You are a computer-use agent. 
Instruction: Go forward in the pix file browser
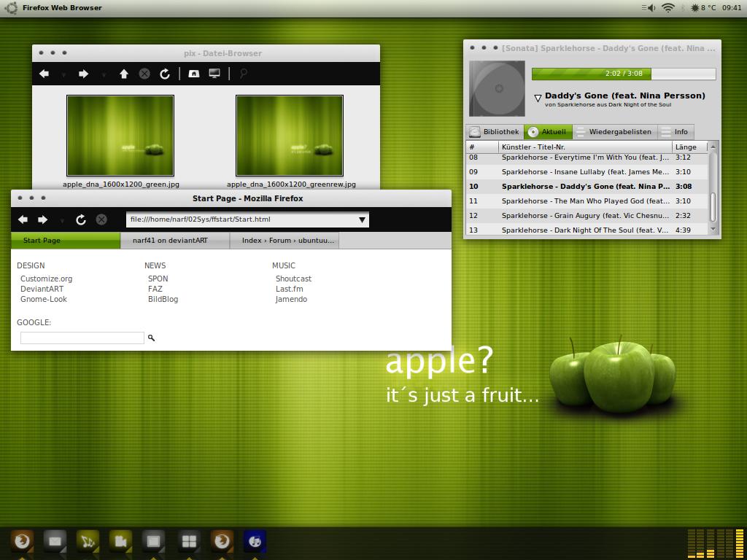coord(83,74)
